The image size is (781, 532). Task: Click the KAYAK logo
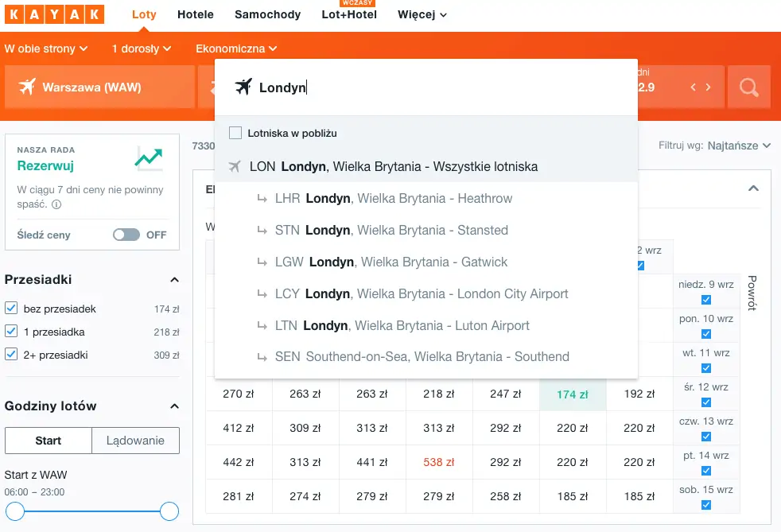tap(53, 14)
